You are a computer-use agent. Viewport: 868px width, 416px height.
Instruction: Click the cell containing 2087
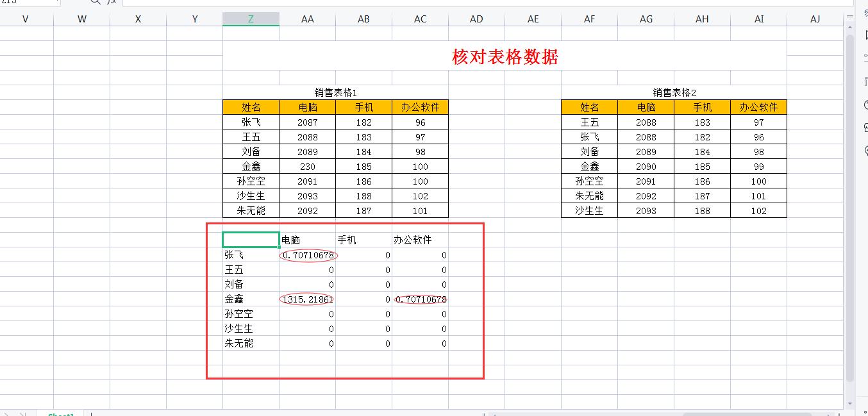(x=308, y=122)
